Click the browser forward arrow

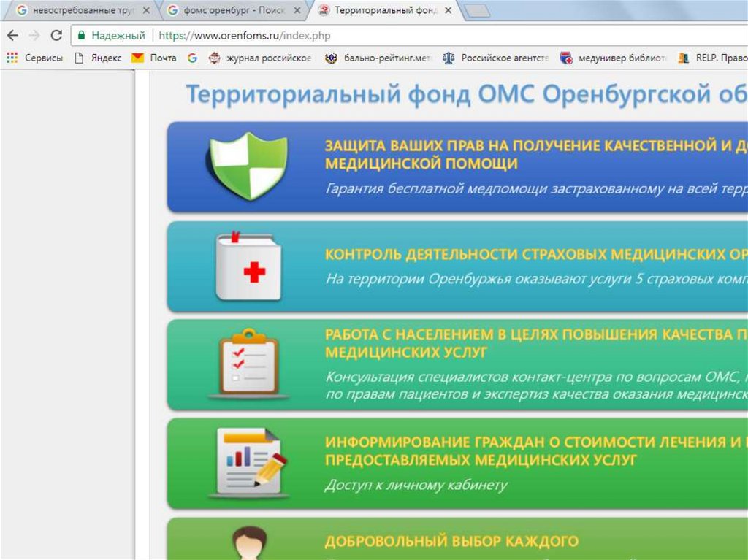pyautogui.click(x=34, y=35)
